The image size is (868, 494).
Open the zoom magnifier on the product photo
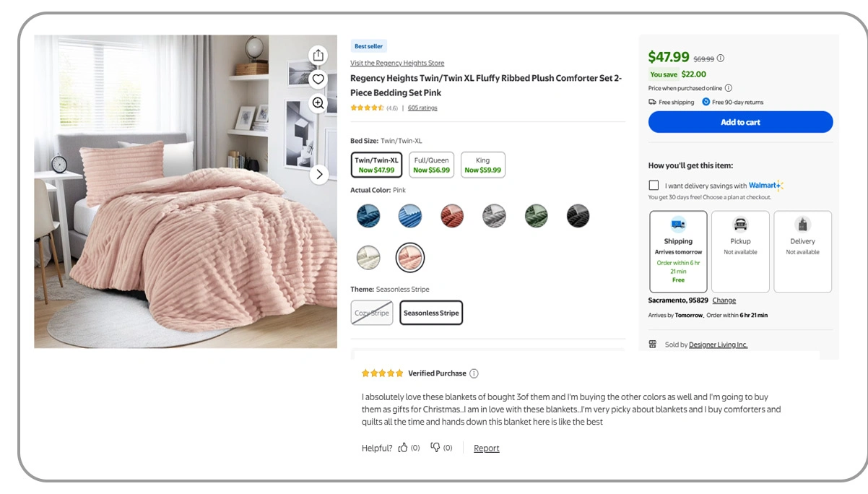tap(318, 103)
